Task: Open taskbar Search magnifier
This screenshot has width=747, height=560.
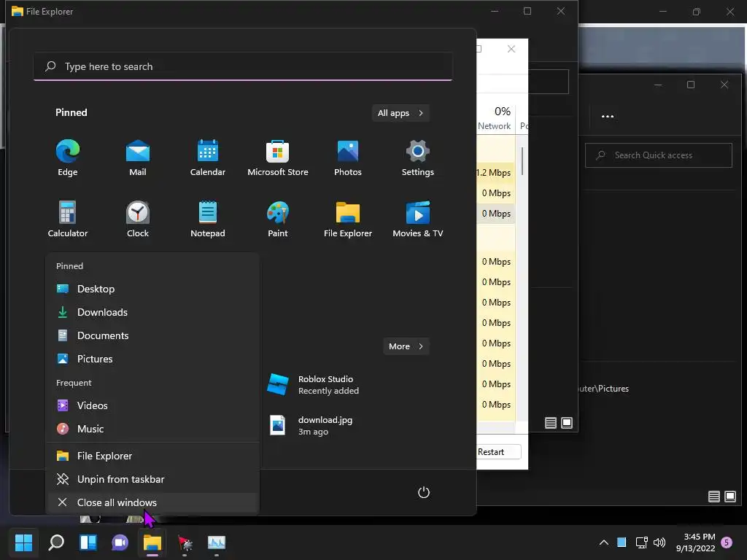Action: click(56, 542)
